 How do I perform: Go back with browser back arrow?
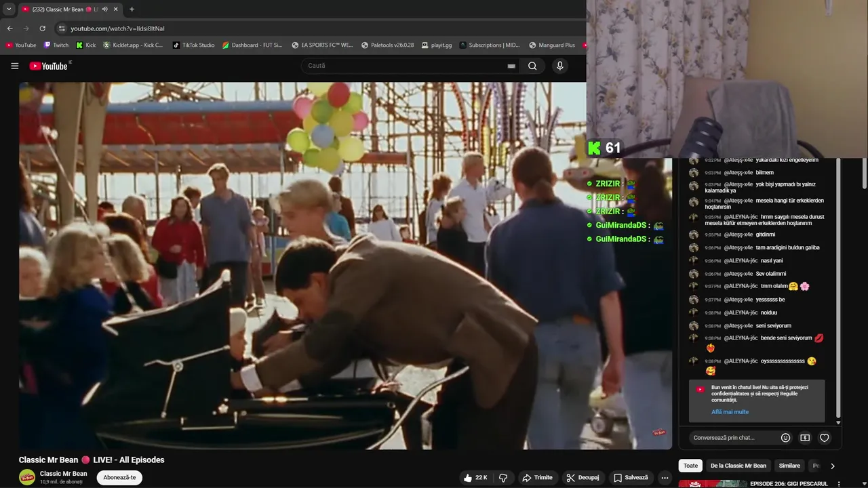click(x=9, y=28)
